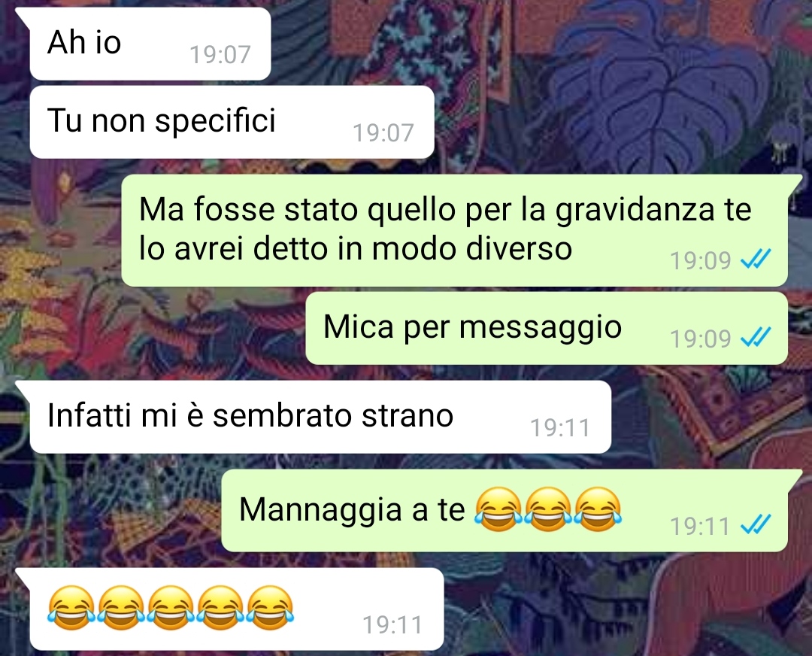The width and height of the screenshot is (812, 656).
Task: Click blue double check on gravidanza message
Action: (756, 259)
